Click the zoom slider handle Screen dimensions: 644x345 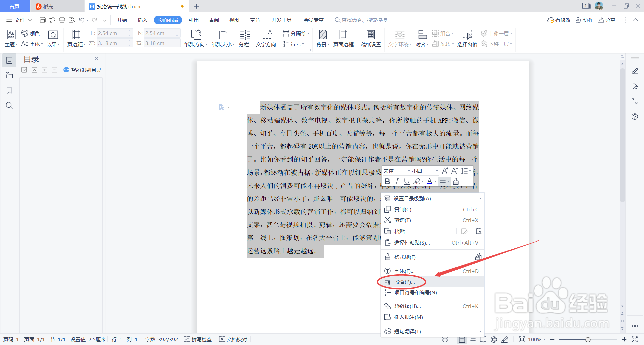pos(588,339)
